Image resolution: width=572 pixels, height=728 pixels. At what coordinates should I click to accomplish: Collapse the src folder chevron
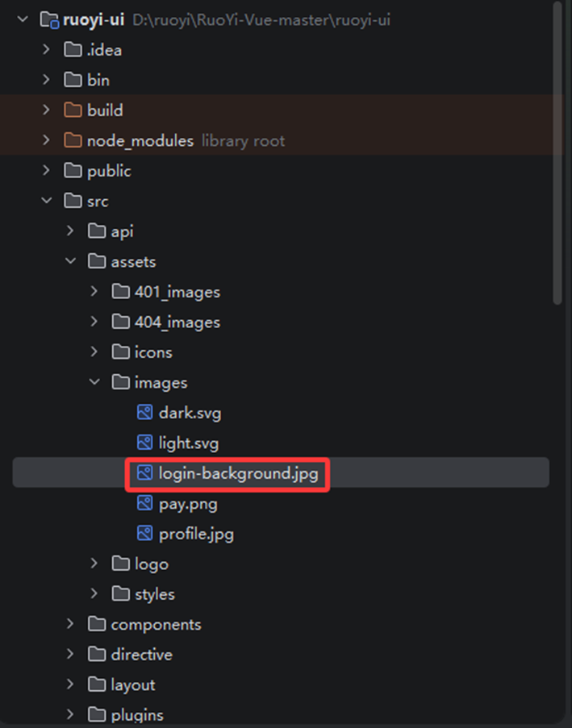47,201
